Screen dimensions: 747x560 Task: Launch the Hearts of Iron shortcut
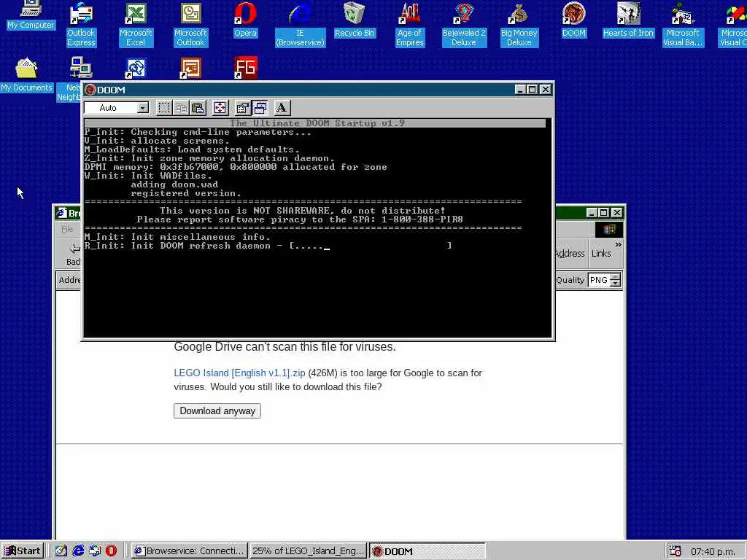tap(628, 20)
